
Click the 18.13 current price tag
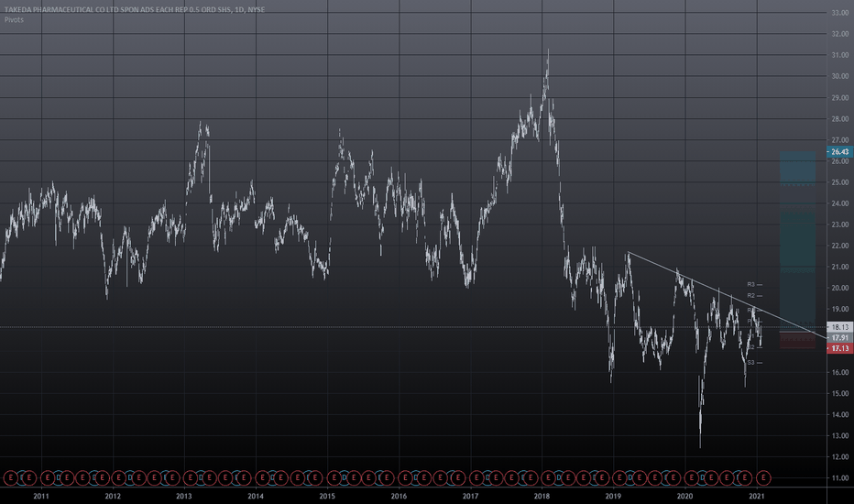coord(840,327)
